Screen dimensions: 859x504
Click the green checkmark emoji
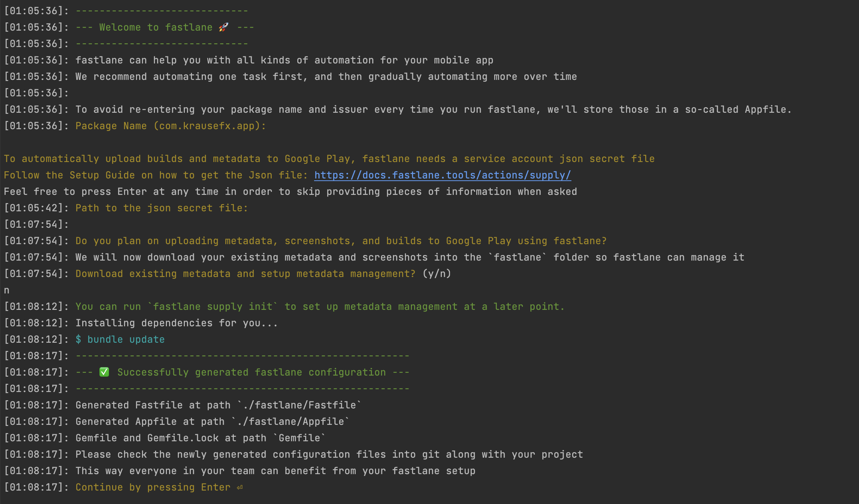[x=104, y=372]
